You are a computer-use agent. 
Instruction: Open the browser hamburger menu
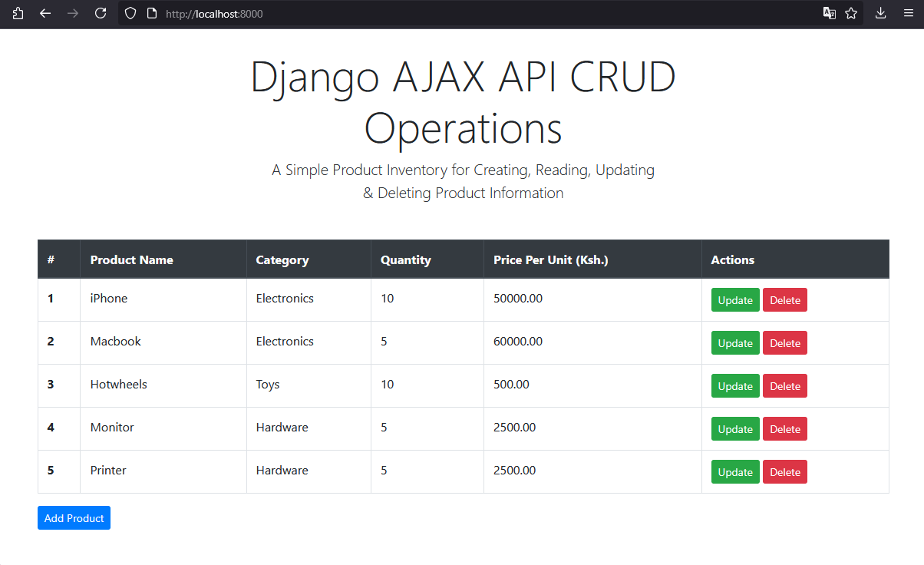909,13
